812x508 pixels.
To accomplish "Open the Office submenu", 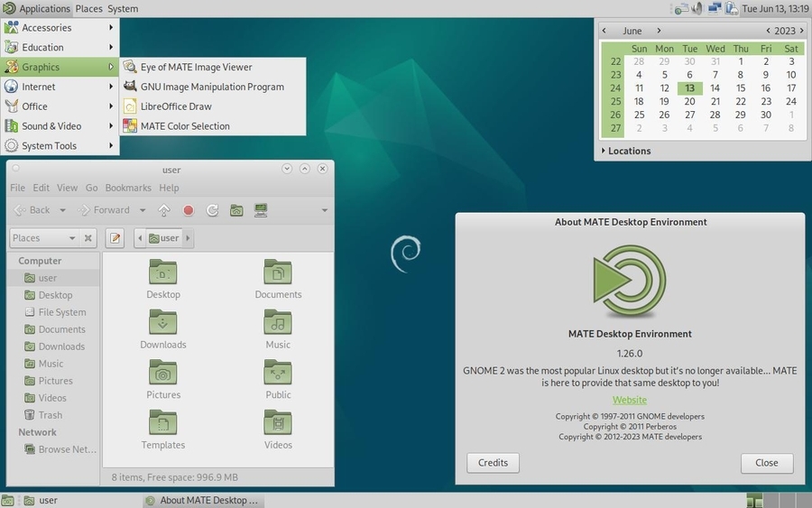I will (x=60, y=106).
